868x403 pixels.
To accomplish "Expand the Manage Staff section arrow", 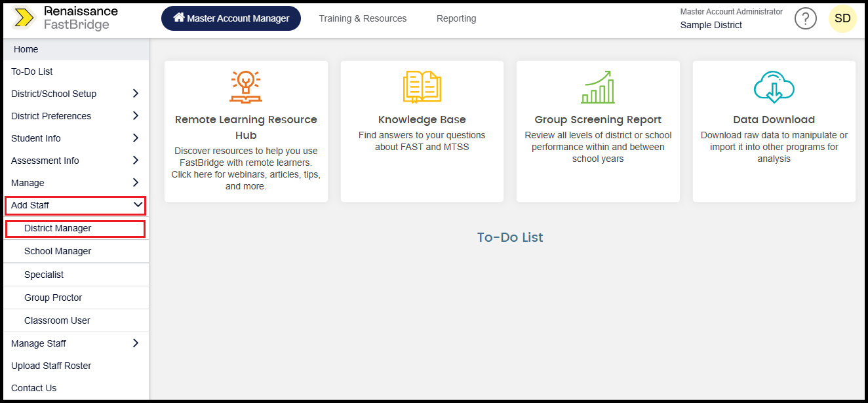I will click(136, 343).
